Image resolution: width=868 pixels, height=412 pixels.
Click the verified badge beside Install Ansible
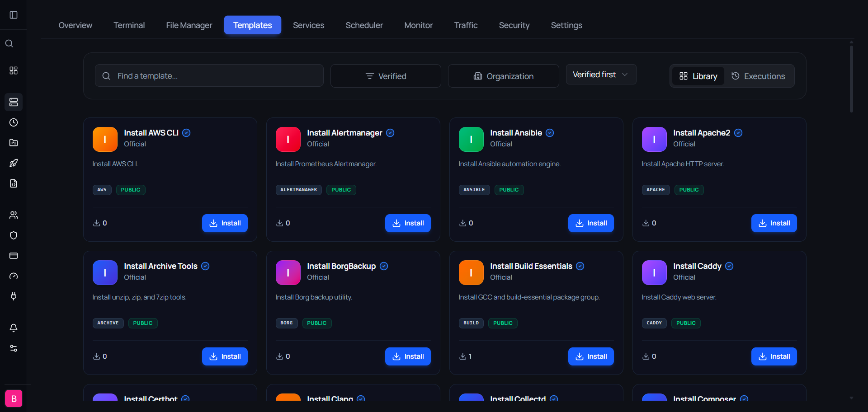[x=550, y=133]
